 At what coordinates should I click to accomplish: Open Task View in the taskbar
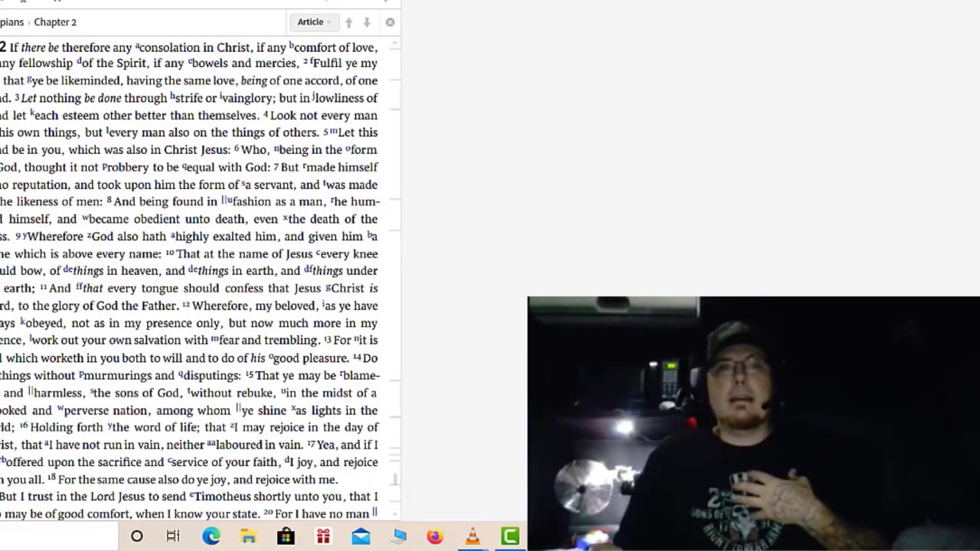coord(173,536)
